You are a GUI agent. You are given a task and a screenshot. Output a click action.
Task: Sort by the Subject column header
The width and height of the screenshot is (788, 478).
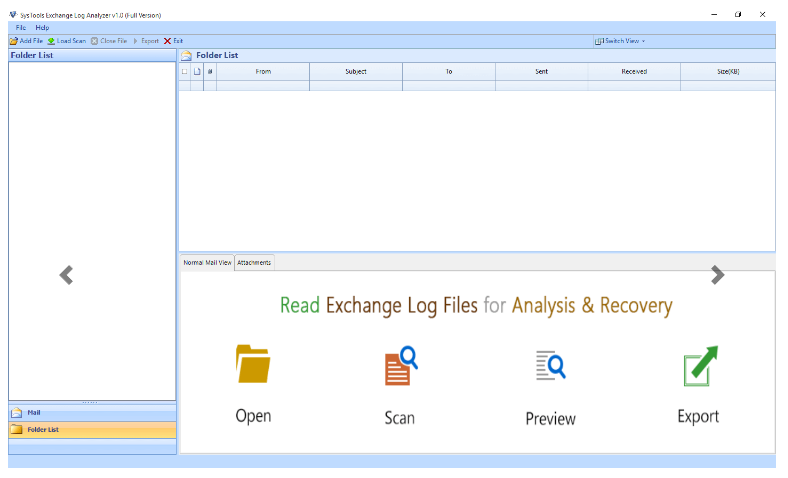pos(356,72)
